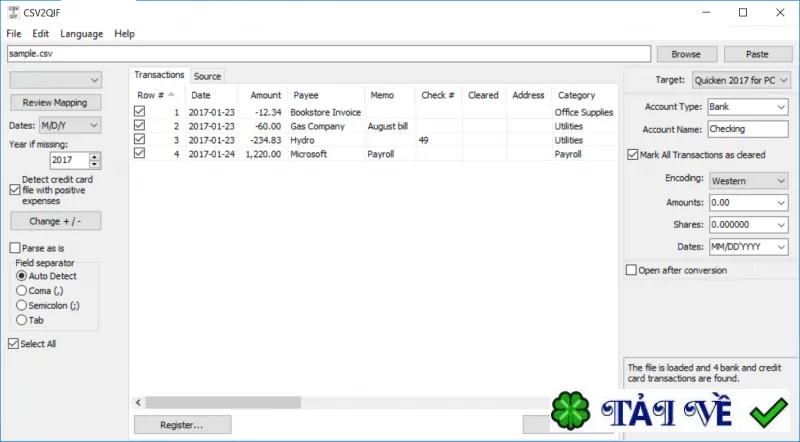Select the Coma (,) separator option
Screen dimensions: 800x442
[21, 290]
